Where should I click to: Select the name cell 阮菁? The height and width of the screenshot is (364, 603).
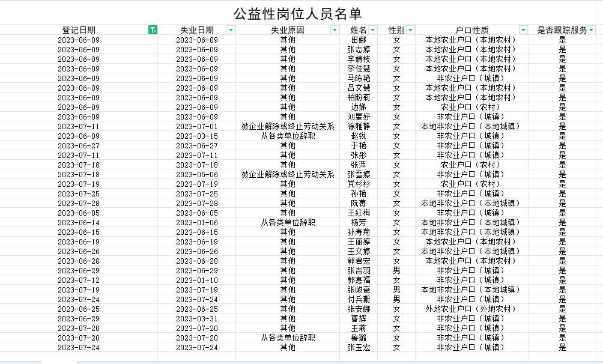pos(359,204)
